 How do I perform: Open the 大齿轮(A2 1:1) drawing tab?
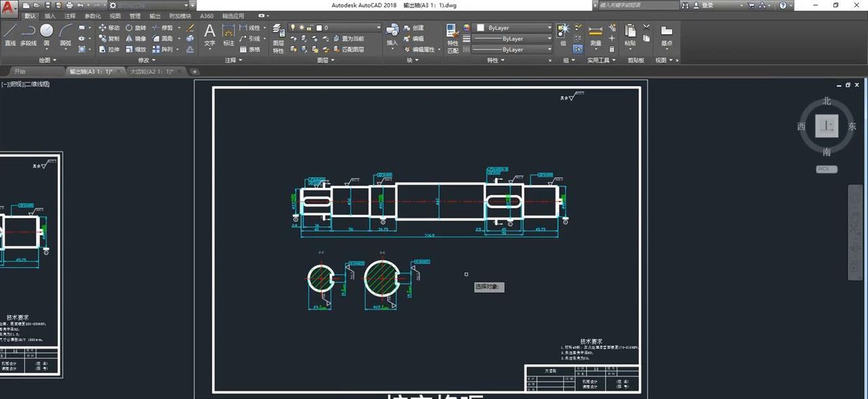pyautogui.click(x=150, y=71)
